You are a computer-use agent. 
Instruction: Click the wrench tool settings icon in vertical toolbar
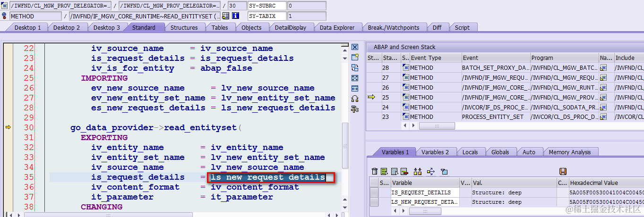point(355,109)
